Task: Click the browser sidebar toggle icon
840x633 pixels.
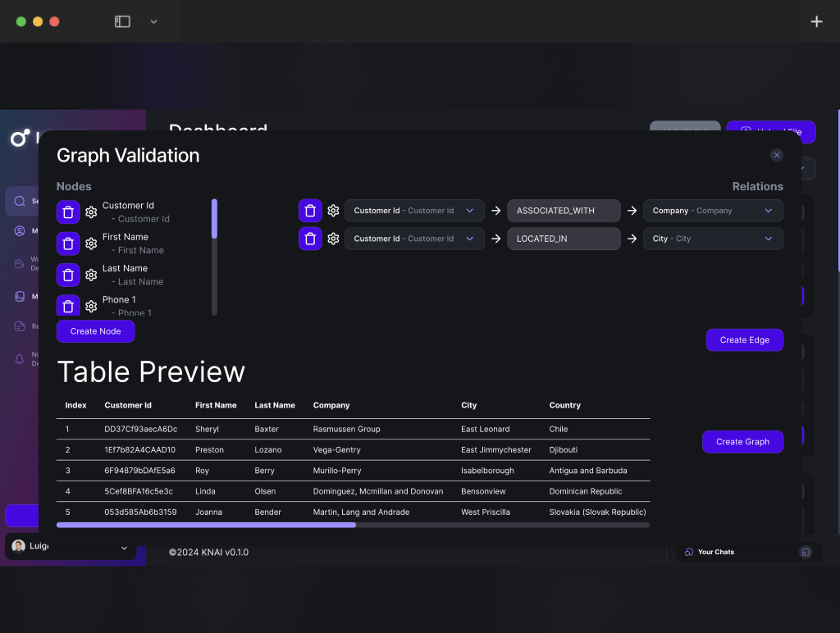Action: click(x=122, y=22)
